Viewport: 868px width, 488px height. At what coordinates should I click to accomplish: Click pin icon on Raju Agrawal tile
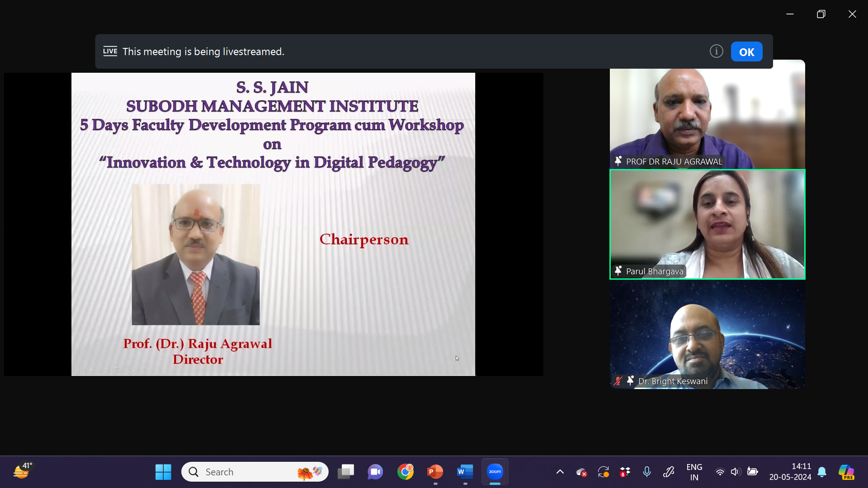coord(618,161)
